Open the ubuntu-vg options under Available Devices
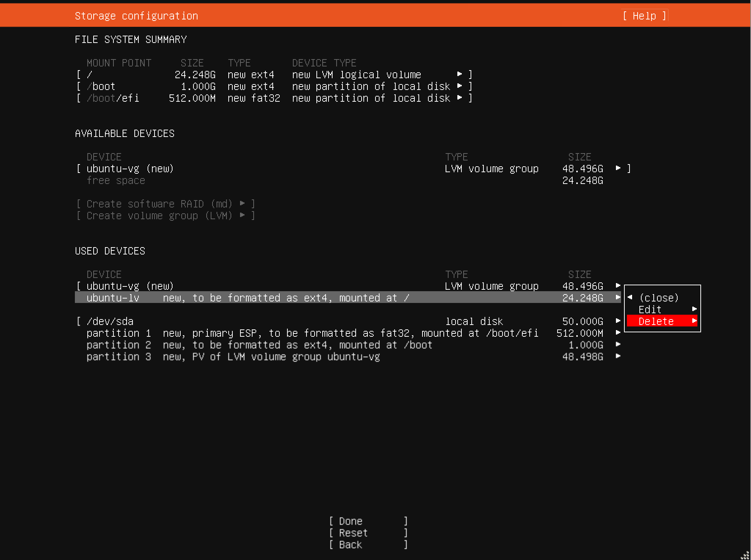Image resolution: width=751 pixels, height=560 pixels. [x=617, y=168]
